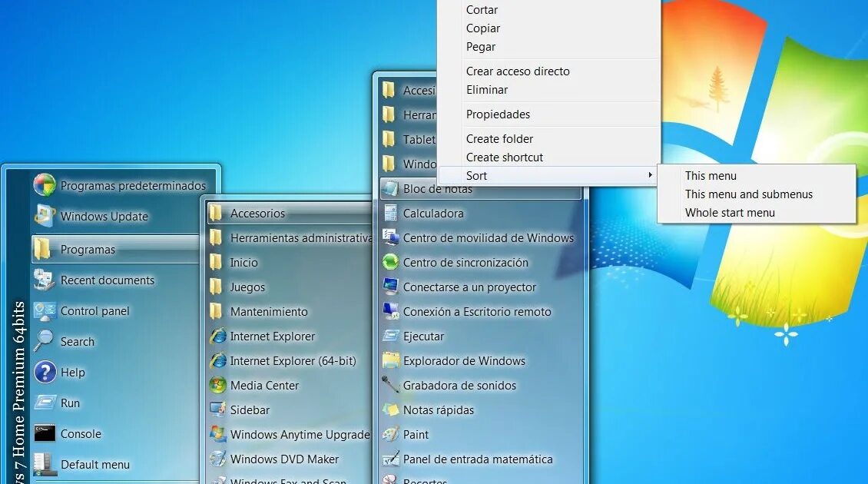Select Crear acceso directo

[x=518, y=71]
